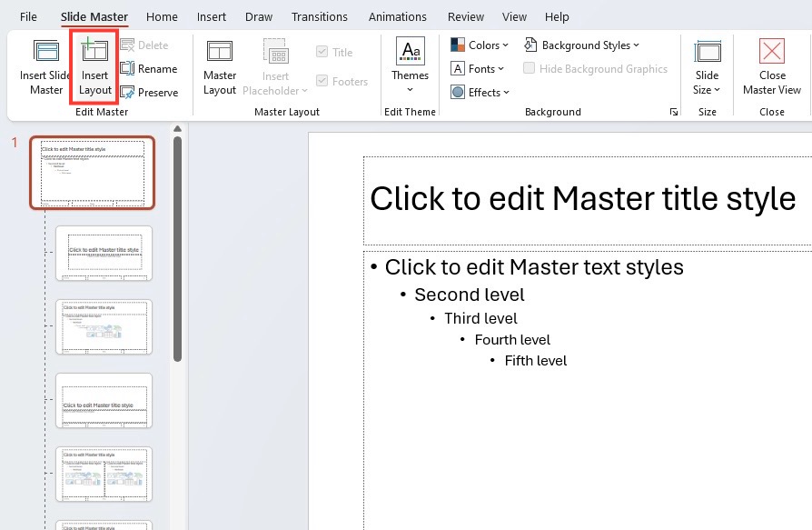The height and width of the screenshot is (530, 812).
Task: Switch to the Home tab
Action: coord(162,17)
